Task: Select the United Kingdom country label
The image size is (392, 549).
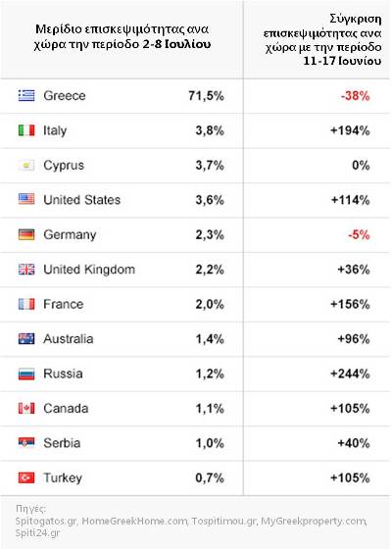Action: coord(89,270)
